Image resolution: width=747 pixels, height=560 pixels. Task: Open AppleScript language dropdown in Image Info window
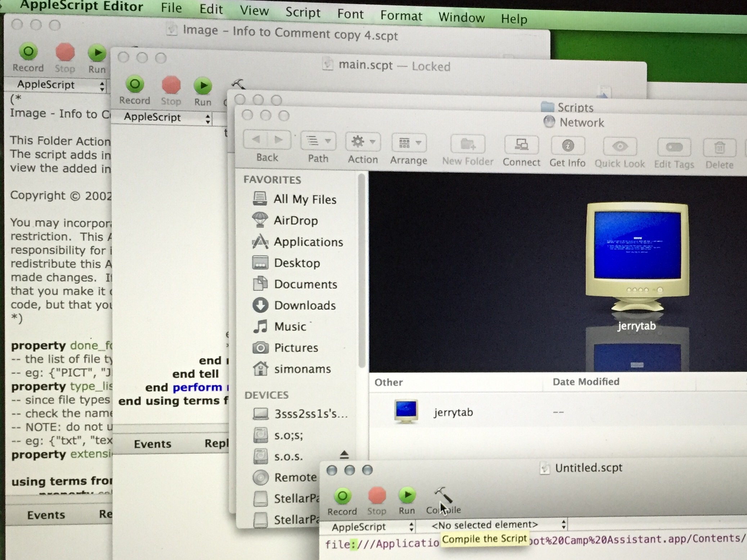[x=56, y=85]
